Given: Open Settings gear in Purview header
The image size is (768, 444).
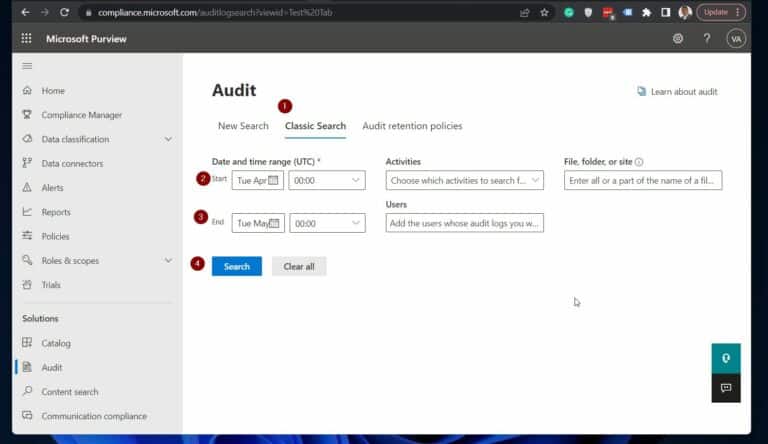Looking at the screenshot, I should (x=678, y=38).
